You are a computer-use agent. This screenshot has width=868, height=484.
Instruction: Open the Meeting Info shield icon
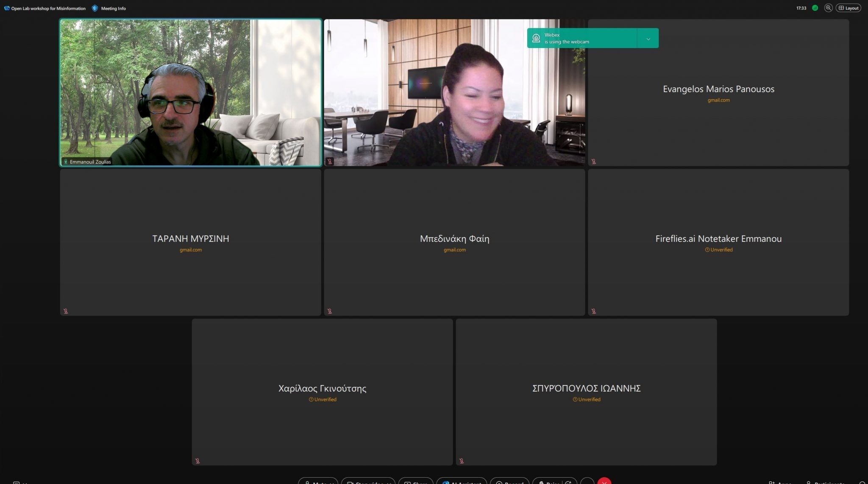coord(95,8)
